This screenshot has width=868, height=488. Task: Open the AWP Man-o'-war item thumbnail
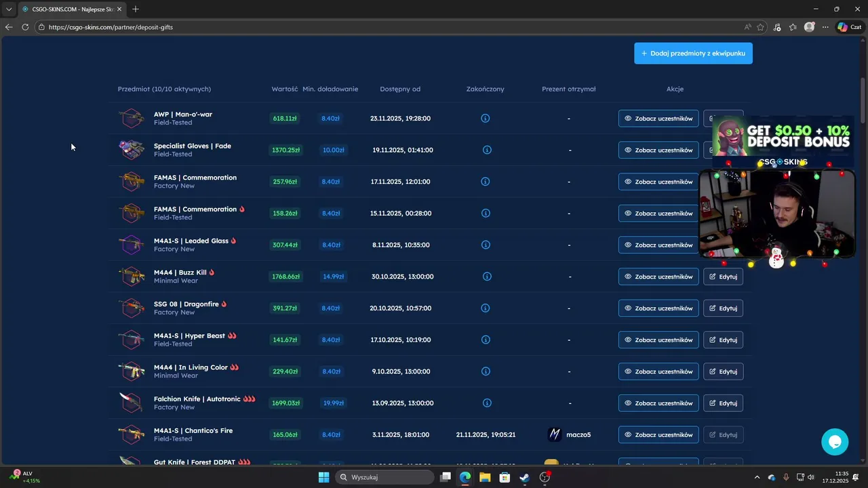132,118
